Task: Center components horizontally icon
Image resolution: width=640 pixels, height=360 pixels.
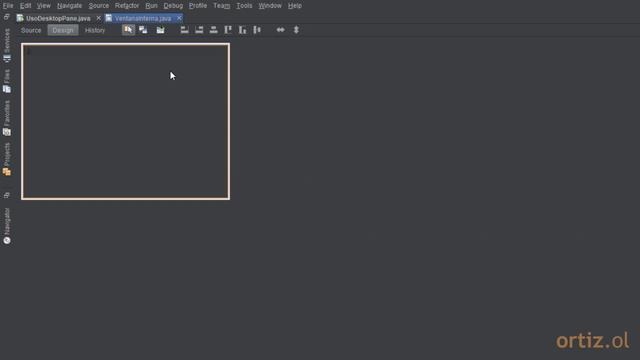Action: point(213,30)
